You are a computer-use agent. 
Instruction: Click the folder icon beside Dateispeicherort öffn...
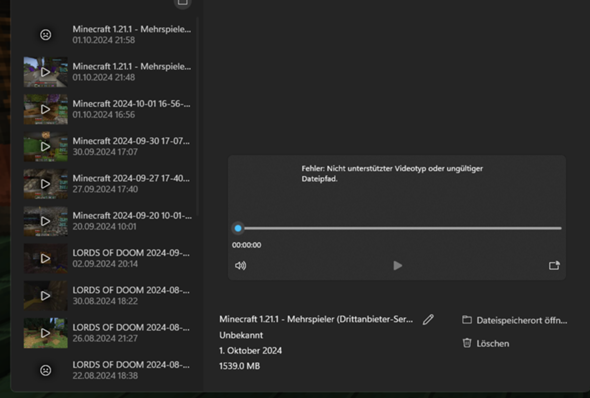[467, 320]
